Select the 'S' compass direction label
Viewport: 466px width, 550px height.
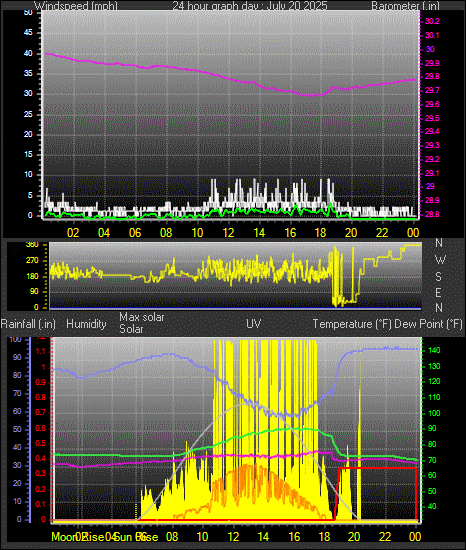pos(438,277)
